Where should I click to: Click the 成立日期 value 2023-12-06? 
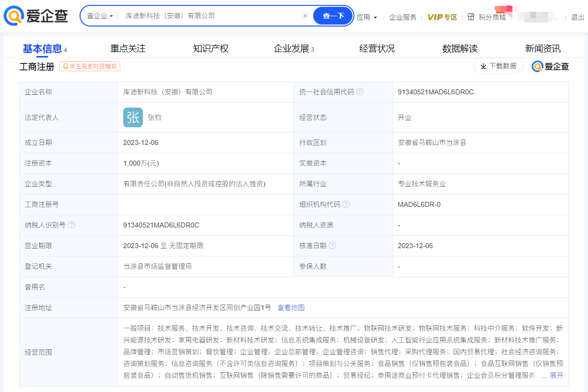pos(141,142)
